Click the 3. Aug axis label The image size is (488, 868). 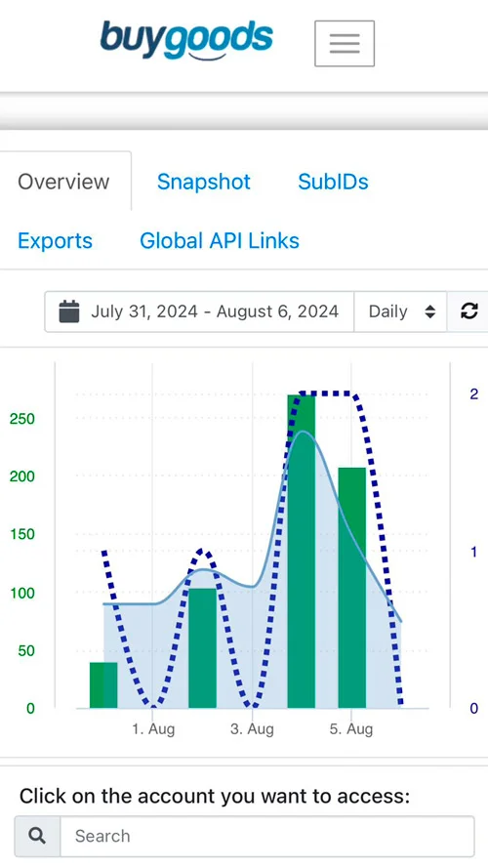pos(253,729)
